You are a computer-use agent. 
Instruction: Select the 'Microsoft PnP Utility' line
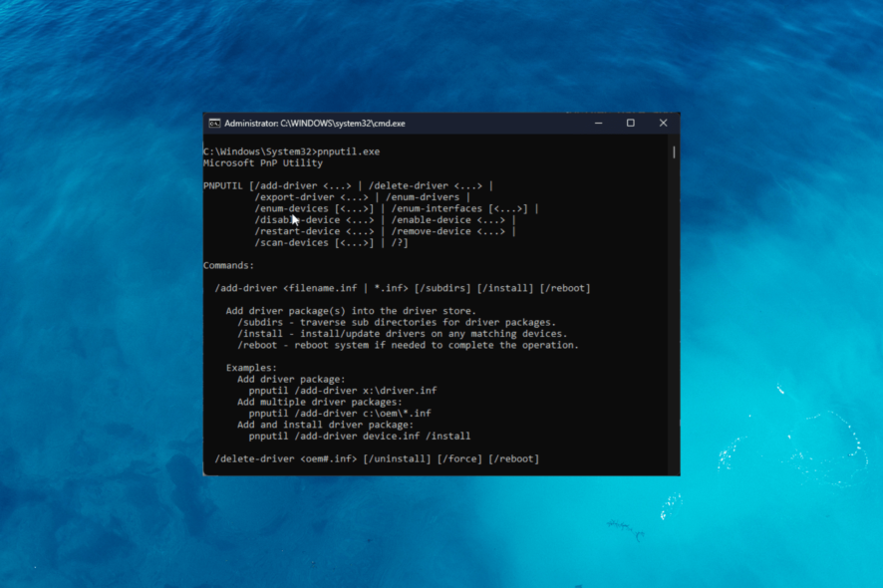[262, 162]
